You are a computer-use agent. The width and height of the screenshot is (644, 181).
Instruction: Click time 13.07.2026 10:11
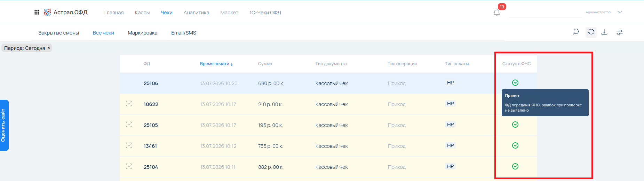[217, 167]
